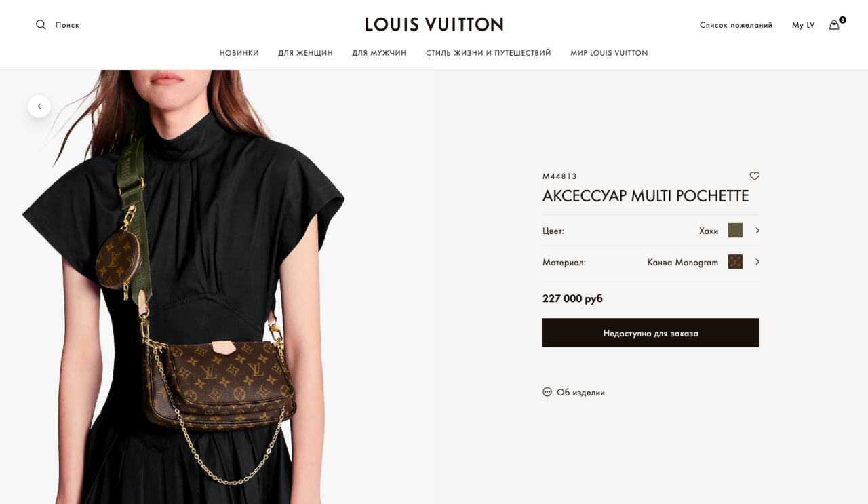Click the Поиск search field text
The width and height of the screenshot is (868, 504).
67,25
